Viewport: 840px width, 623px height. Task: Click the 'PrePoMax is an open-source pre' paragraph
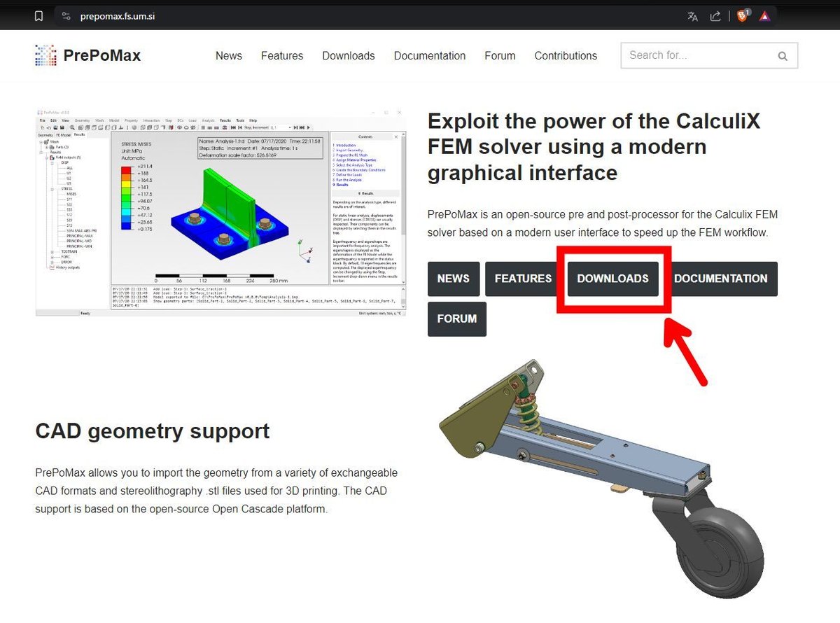click(x=603, y=223)
